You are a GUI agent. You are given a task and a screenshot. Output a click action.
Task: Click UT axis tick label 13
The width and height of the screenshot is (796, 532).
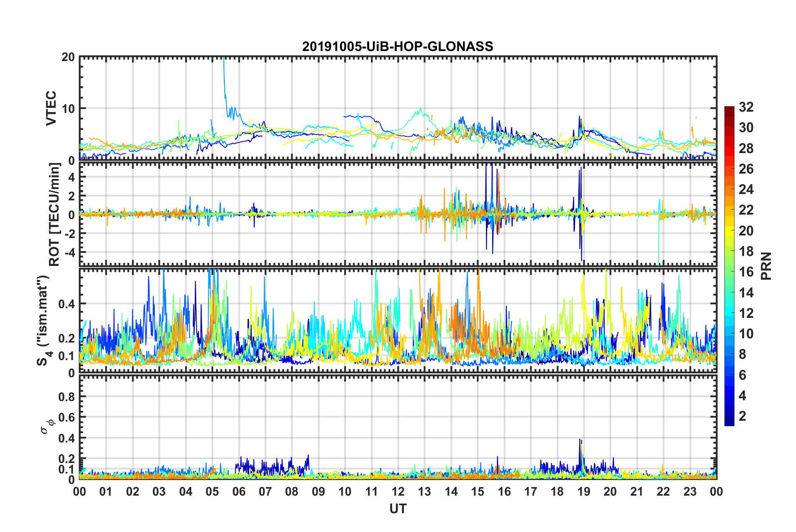point(424,491)
